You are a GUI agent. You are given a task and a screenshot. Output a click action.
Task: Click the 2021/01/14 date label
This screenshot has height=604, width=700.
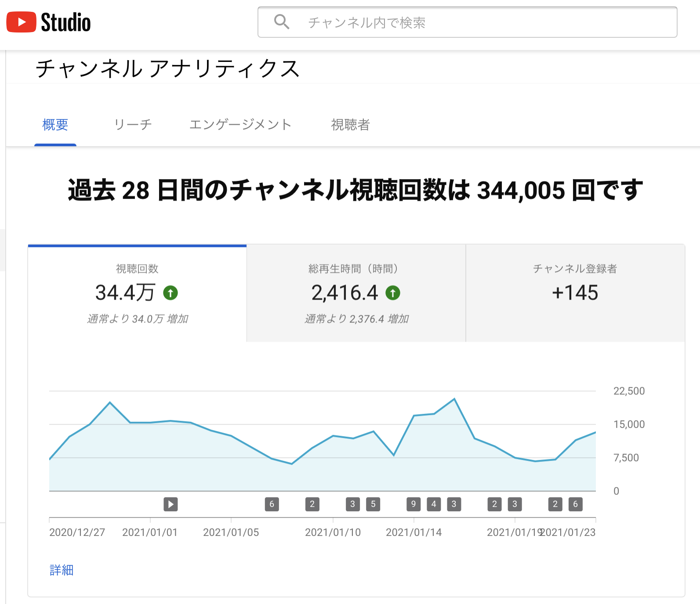click(x=414, y=532)
